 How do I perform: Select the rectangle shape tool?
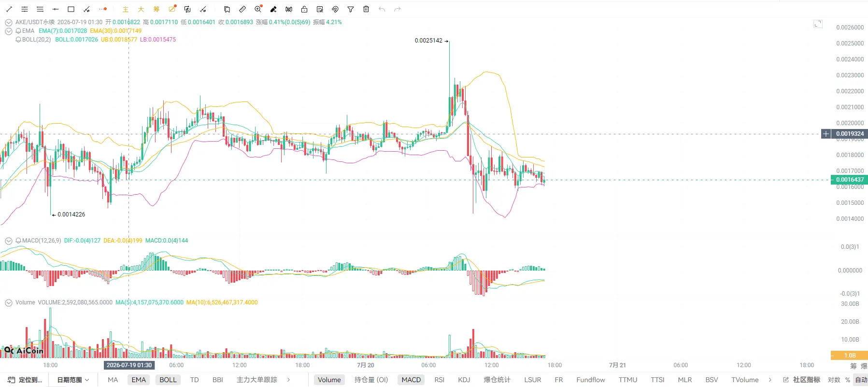tap(71, 9)
